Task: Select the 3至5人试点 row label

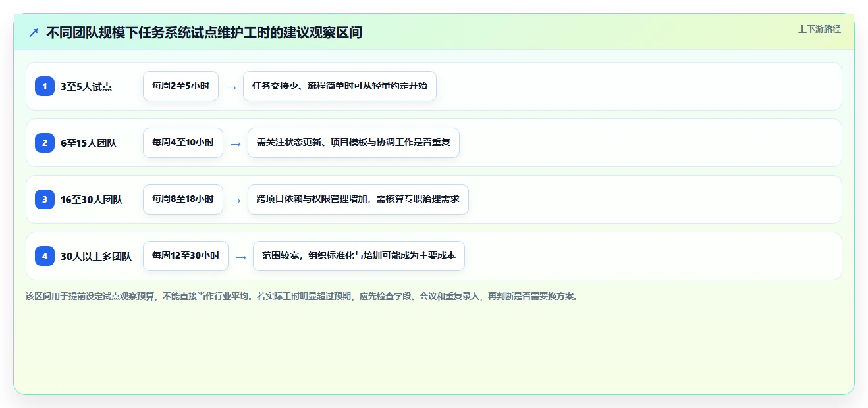Action: [86, 87]
